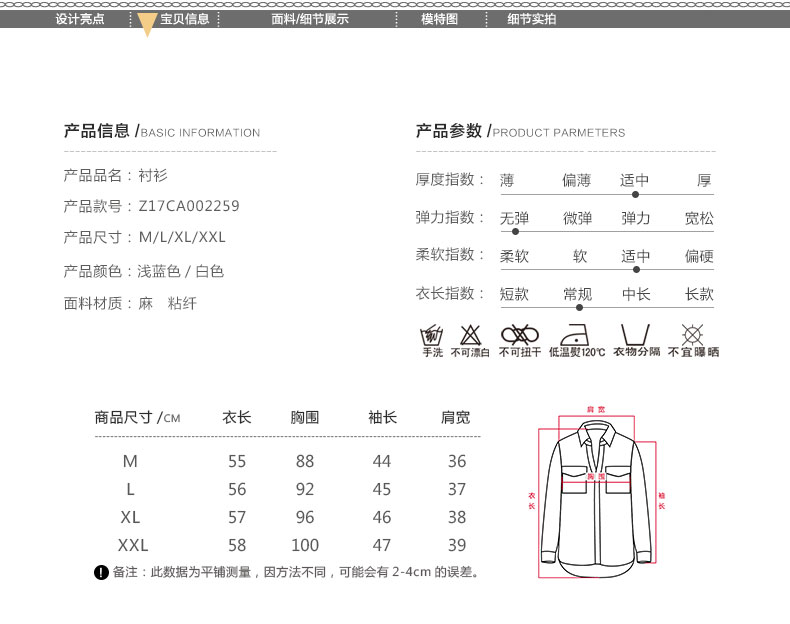
Task: Go to the 模特图 tab
Action: (x=439, y=19)
